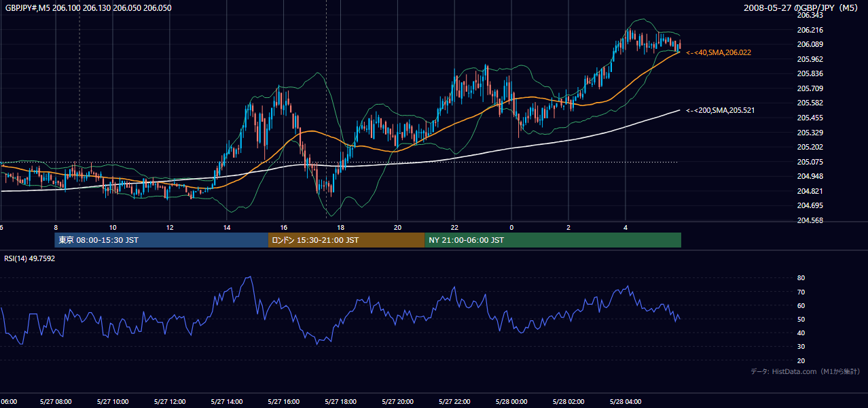Click hour 14 on the price chart axis
868x408 pixels.
click(x=227, y=228)
